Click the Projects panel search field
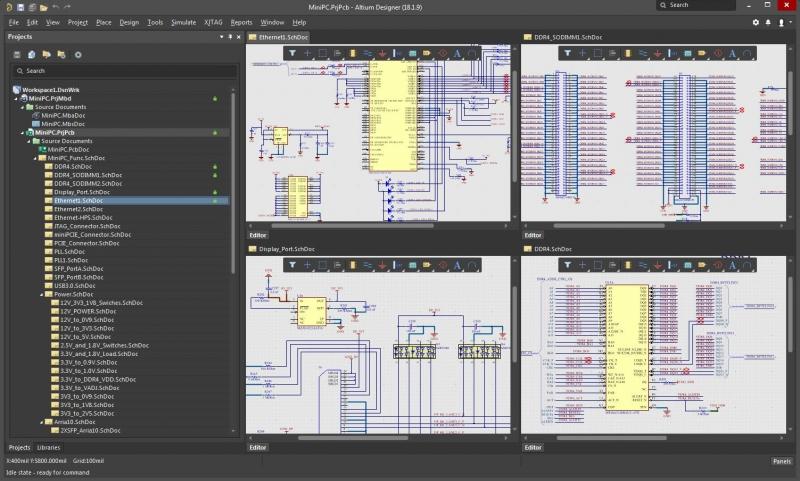 click(124, 71)
